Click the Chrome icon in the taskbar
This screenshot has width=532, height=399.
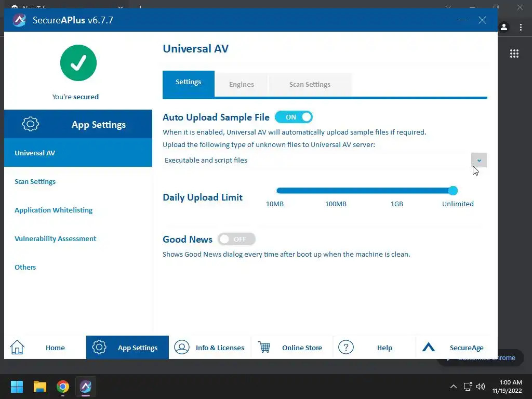click(63, 387)
